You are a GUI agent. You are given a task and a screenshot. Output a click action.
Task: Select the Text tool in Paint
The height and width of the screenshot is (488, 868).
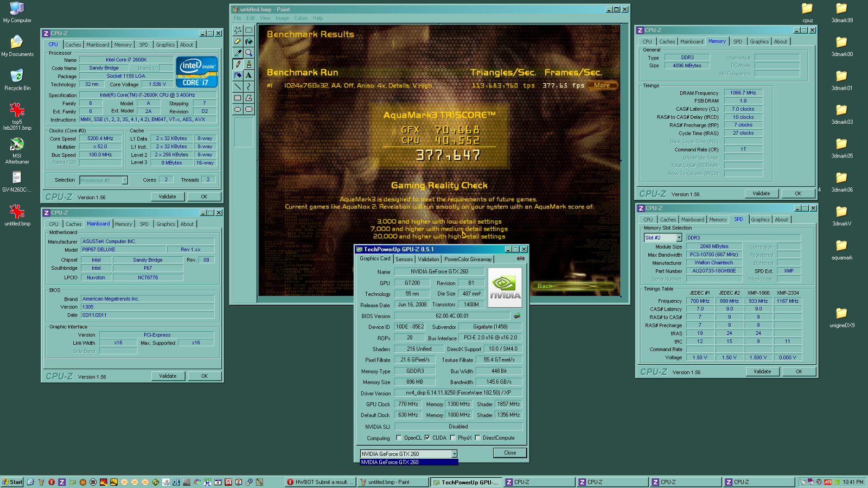click(248, 75)
